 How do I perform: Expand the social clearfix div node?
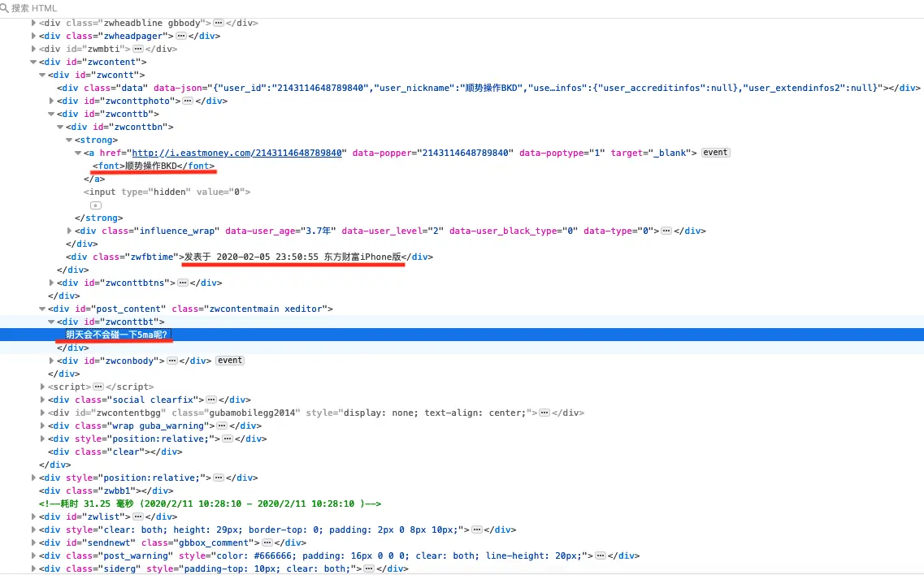42,400
